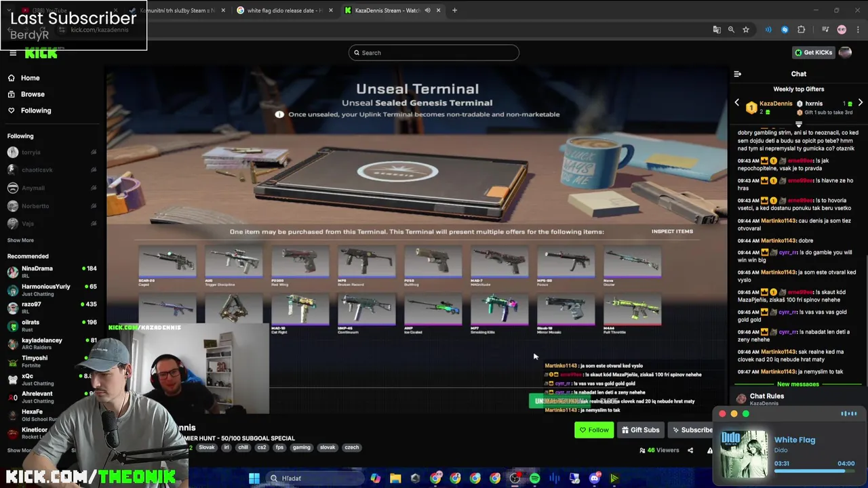Select P2000 Red Wing item
The image size is (868, 488).
(300, 266)
